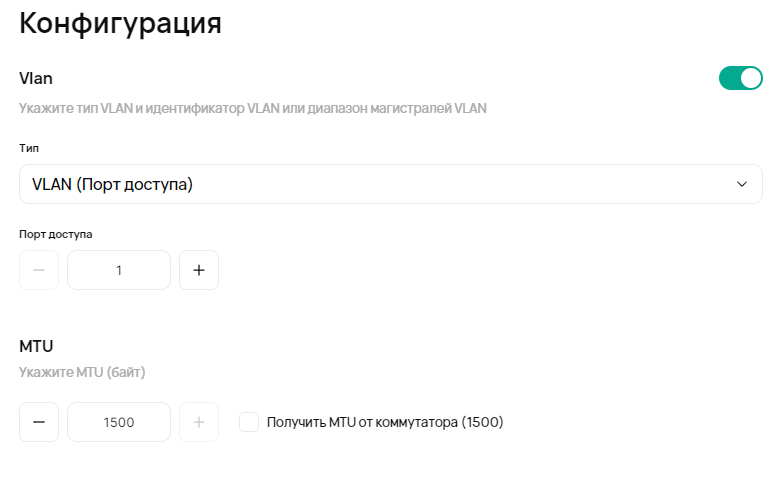Viewport: 776px width, 492px height.
Task: Click the MTU section title
Action: (36, 346)
